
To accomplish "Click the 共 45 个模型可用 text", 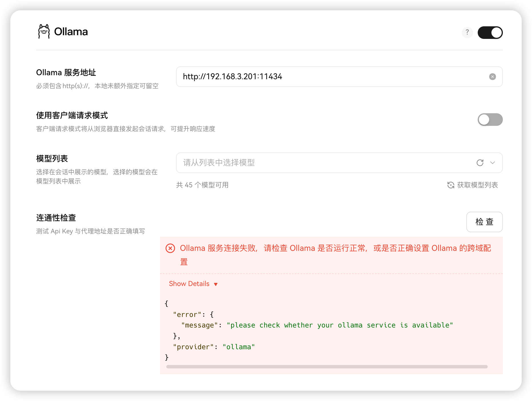I will 202,185.
